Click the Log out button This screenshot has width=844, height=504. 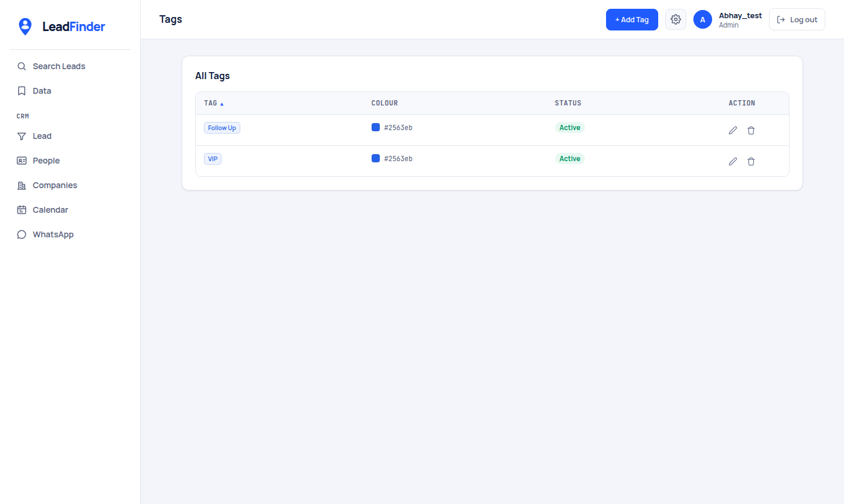[x=797, y=19]
